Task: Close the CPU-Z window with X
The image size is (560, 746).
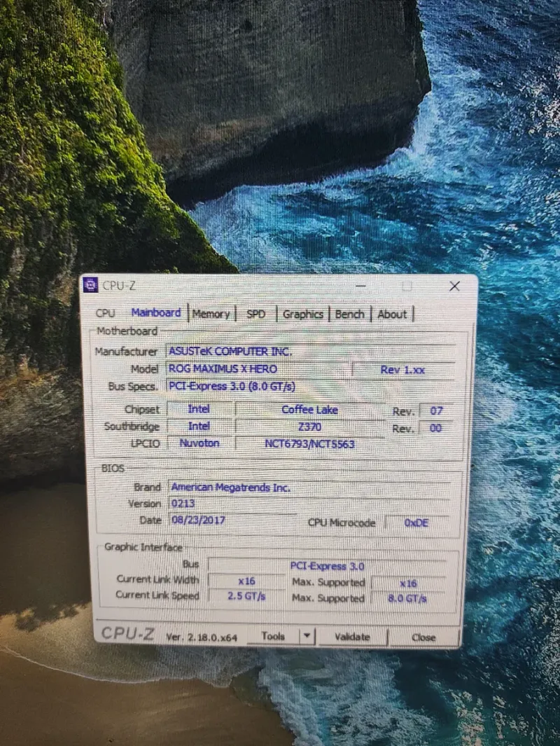Action: click(x=454, y=286)
